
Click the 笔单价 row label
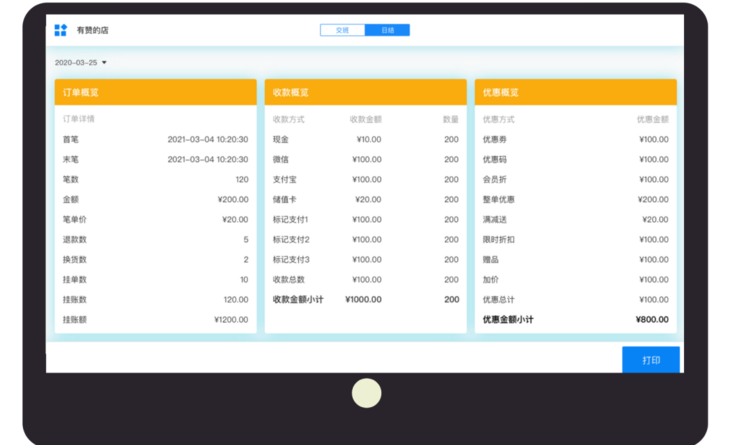74,219
